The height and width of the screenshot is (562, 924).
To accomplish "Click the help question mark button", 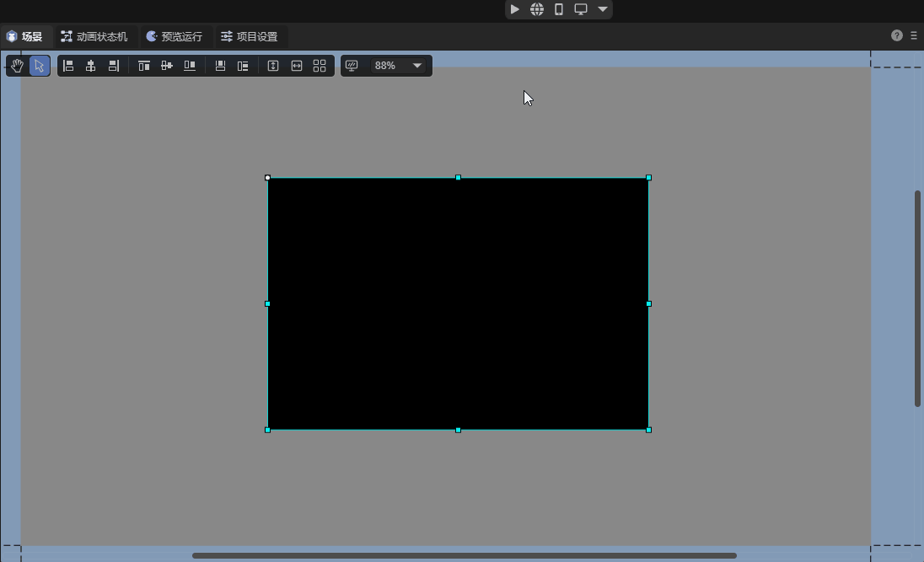I will (897, 36).
